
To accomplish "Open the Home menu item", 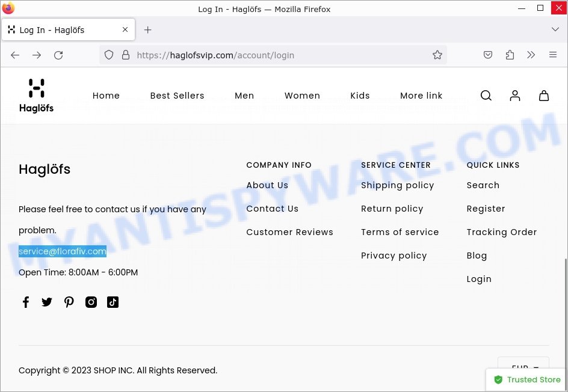I will (106, 96).
